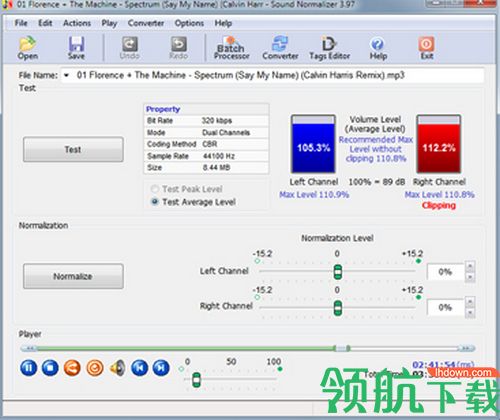Stop playback with the blue stop button
Screen dimensions: 500x420
point(50,368)
